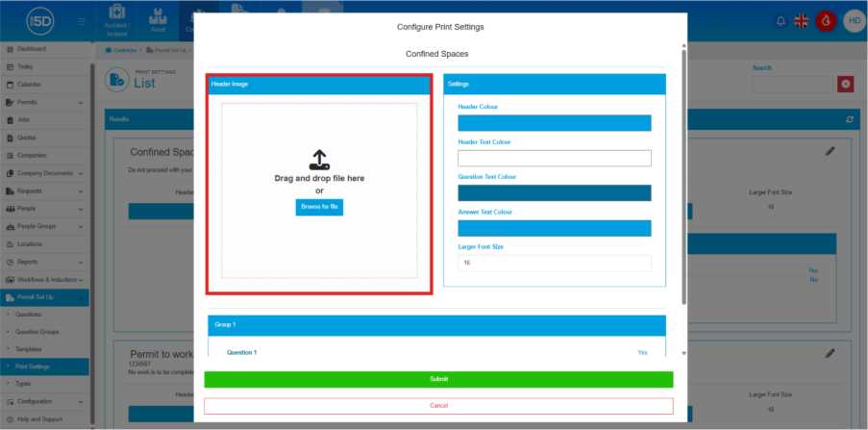This screenshot has width=868, height=430.
Task: Click the dialog's vertical scrollbar
Action: (x=684, y=176)
